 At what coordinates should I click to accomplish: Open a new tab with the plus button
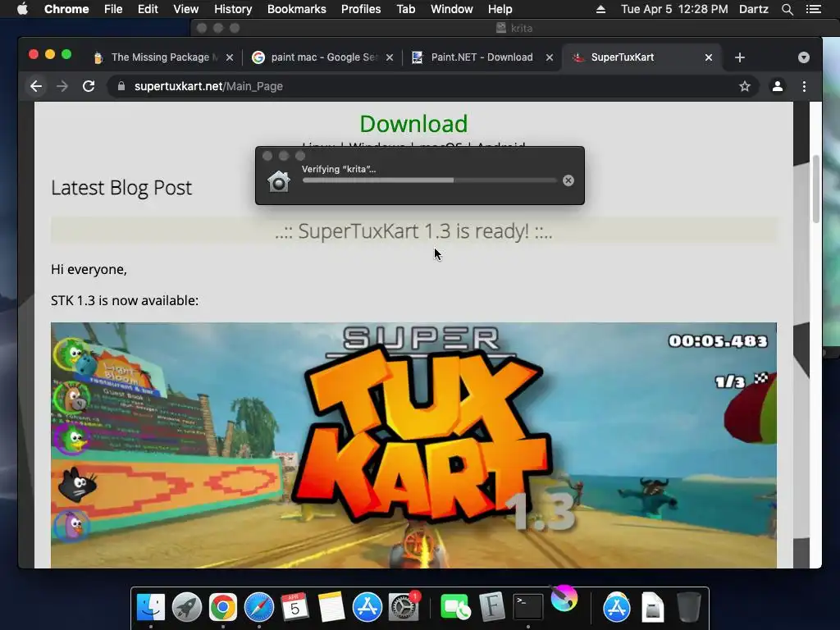[740, 57]
